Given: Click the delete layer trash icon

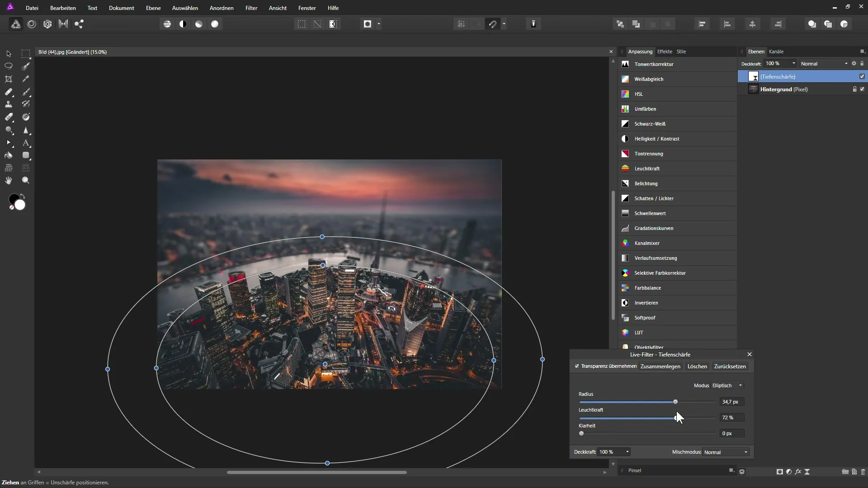Looking at the screenshot, I should (863, 472).
